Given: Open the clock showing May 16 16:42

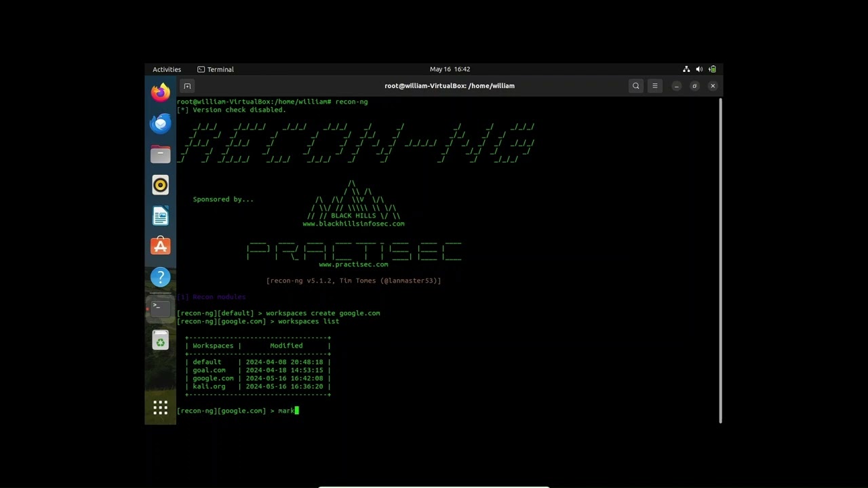Looking at the screenshot, I should [x=450, y=69].
